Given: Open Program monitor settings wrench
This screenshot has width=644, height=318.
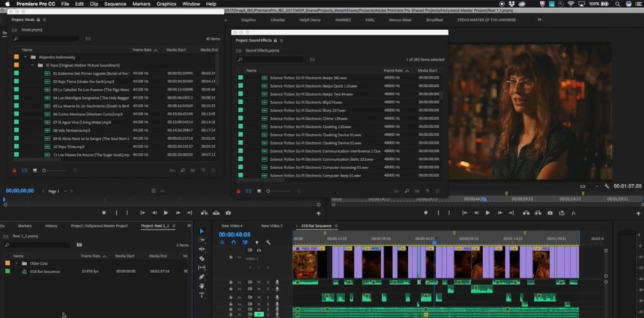Looking at the screenshot, I should pos(607,186).
